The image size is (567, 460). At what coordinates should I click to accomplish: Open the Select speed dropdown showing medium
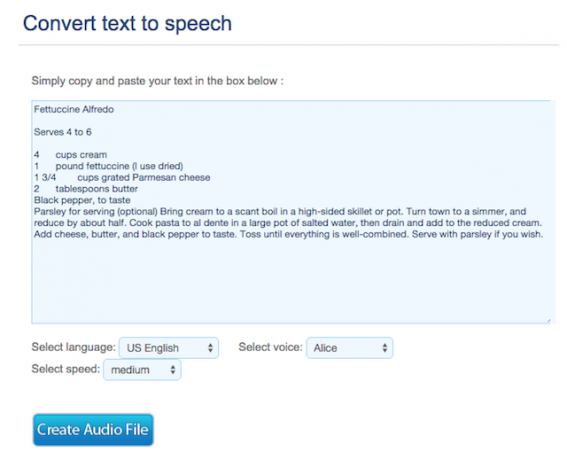point(142,370)
